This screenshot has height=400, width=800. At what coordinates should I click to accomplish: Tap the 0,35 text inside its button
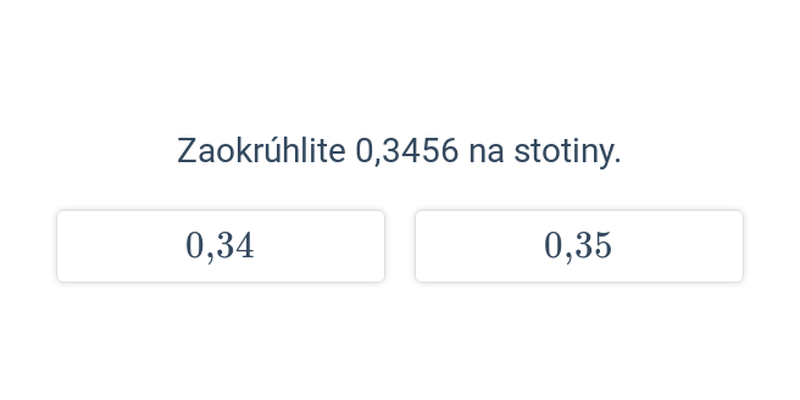pos(578,246)
